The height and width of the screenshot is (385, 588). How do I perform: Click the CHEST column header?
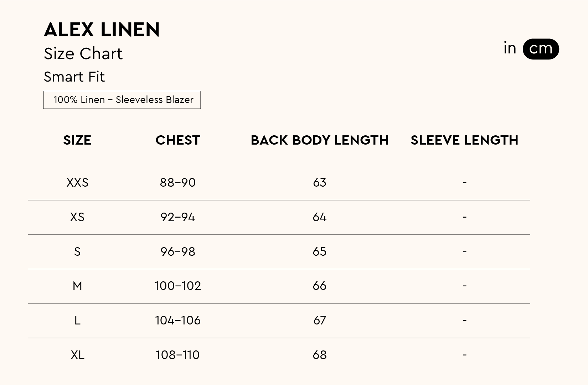click(x=178, y=140)
